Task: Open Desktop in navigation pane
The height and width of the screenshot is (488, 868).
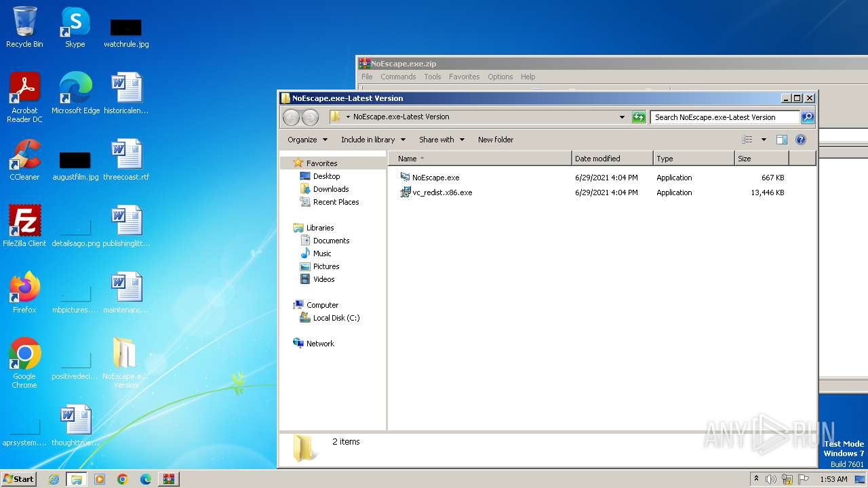Action: click(x=326, y=176)
